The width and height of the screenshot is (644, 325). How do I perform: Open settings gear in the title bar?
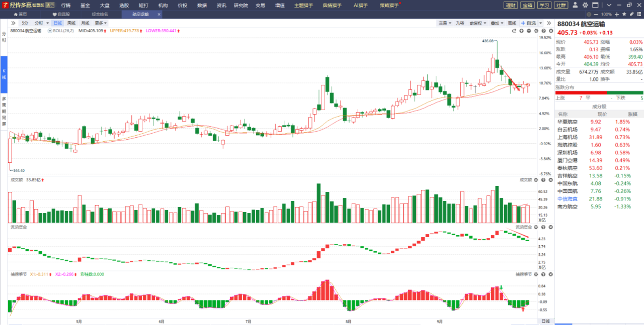585,5
